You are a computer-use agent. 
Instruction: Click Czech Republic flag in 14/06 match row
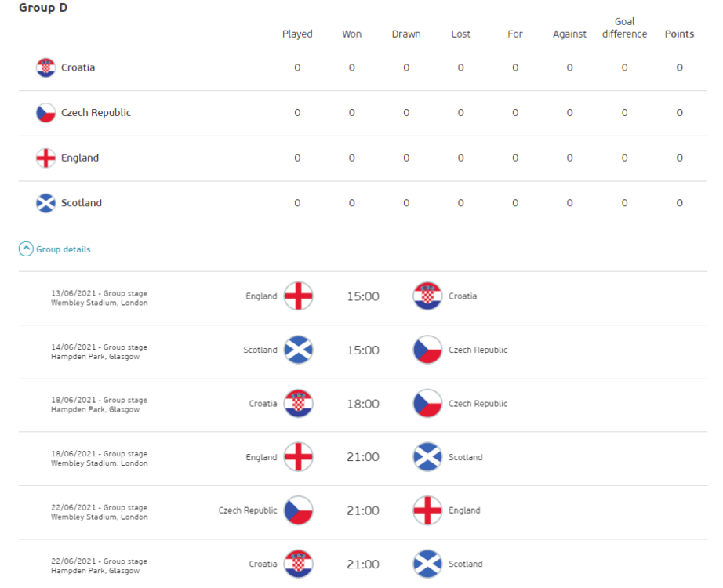click(427, 350)
